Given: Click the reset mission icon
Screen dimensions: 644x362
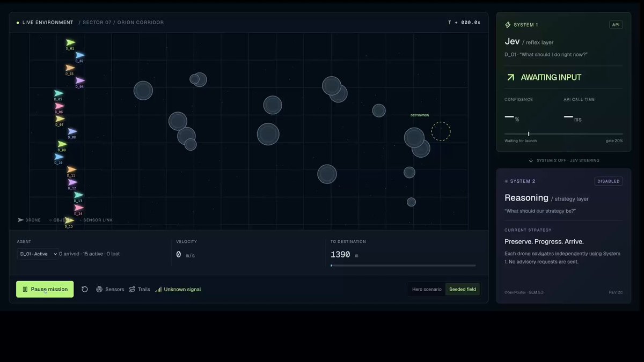Looking at the screenshot, I should [x=85, y=289].
